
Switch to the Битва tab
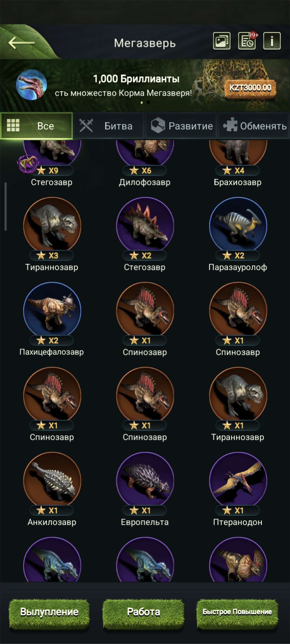point(109,126)
